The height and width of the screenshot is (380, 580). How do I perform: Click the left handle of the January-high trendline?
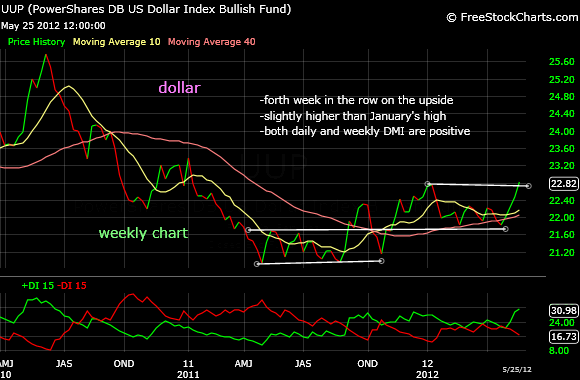coord(428,184)
